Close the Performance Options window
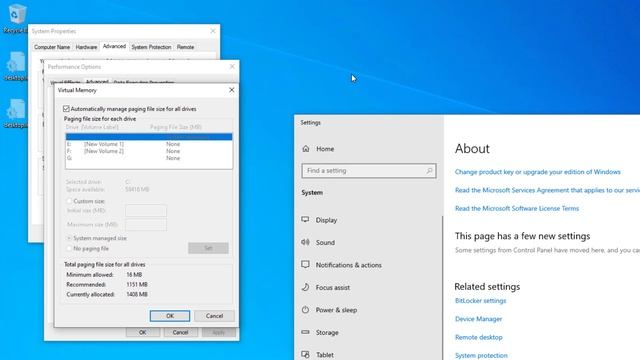Screen dimensions: 640x360 [232, 67]
